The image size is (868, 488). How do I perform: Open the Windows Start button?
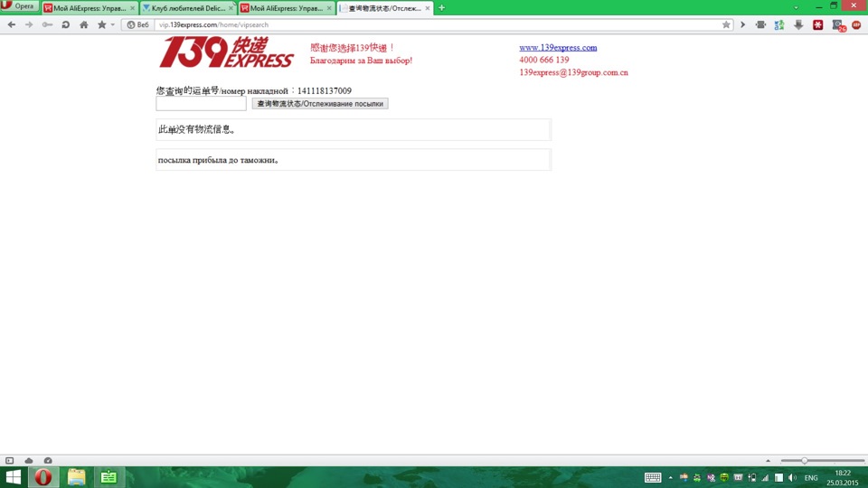[x=13, y=477]
